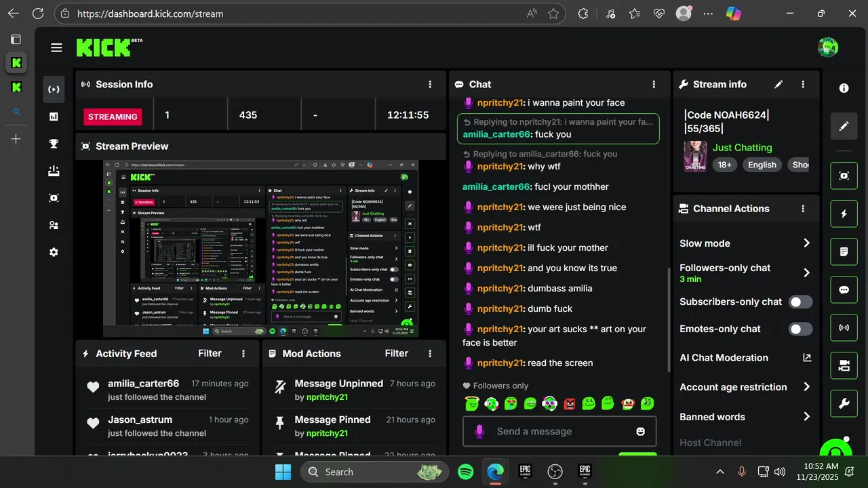Open Mod Actions options menu
868x488 pixels.
(x=430, y=353)
